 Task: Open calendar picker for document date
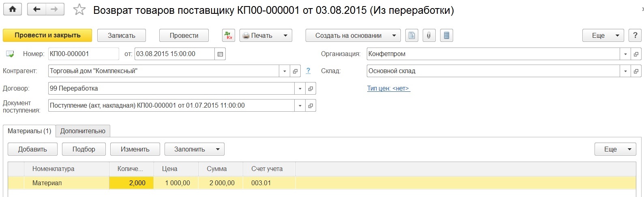click(220, 54)
